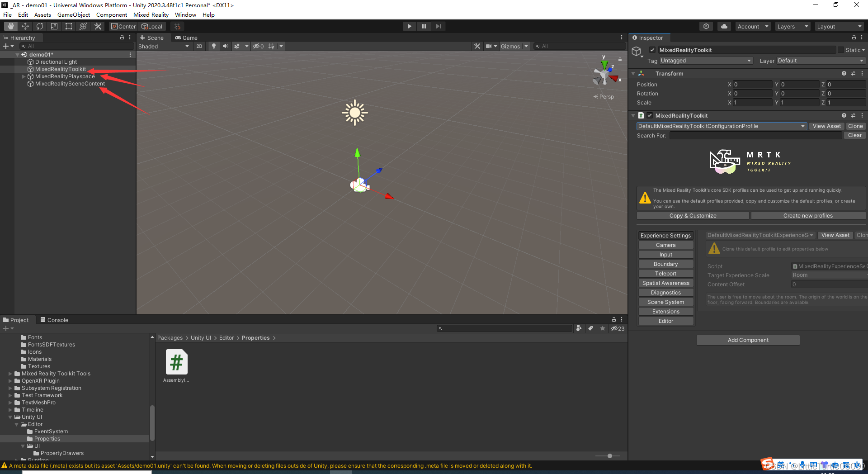
Task: Toggle scene grid visibility icon
Action: point(271,46)
